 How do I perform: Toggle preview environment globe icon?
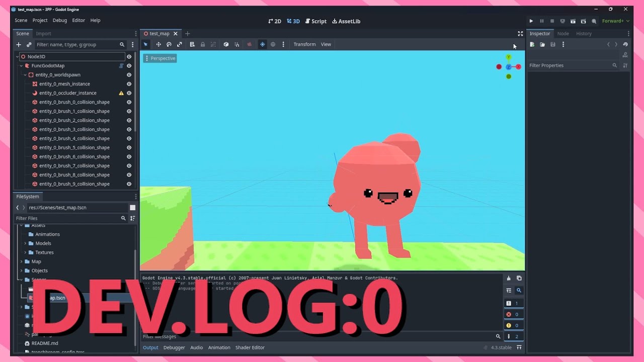click(273, 44)
